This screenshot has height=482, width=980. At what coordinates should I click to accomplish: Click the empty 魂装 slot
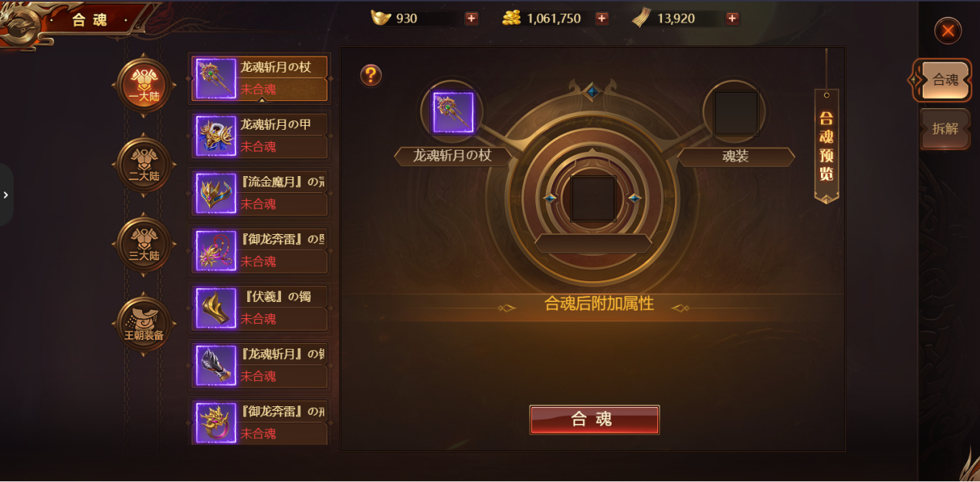point(735,113)
